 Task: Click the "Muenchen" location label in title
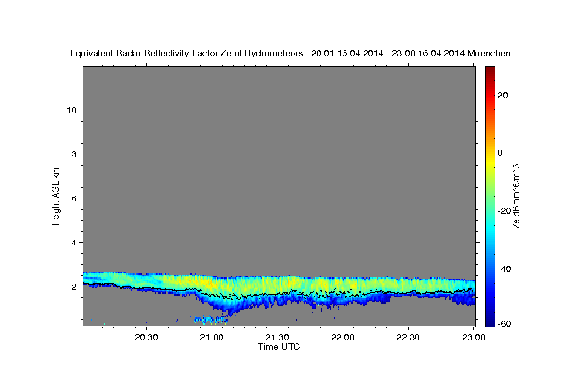coord(489,53)
